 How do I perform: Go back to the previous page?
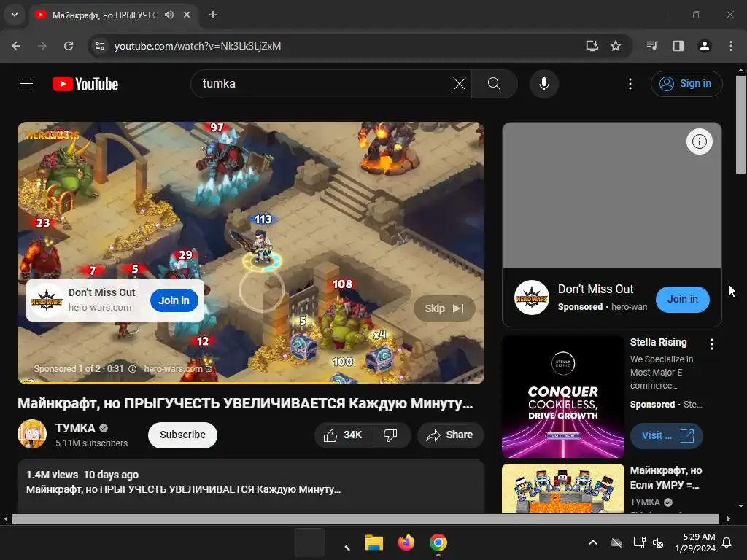click(16, 46)
